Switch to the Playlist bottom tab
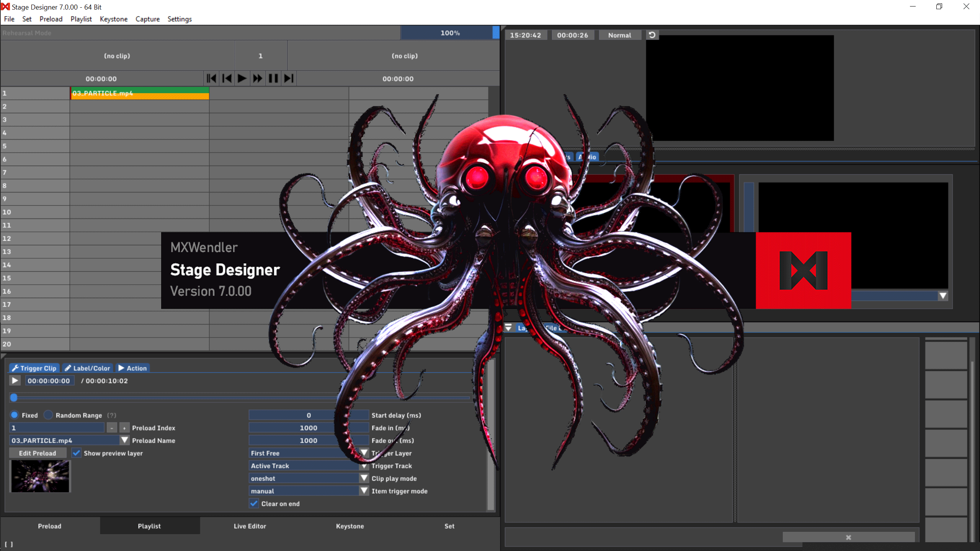Screen dimensions: 980x551 tap(150, 526)
